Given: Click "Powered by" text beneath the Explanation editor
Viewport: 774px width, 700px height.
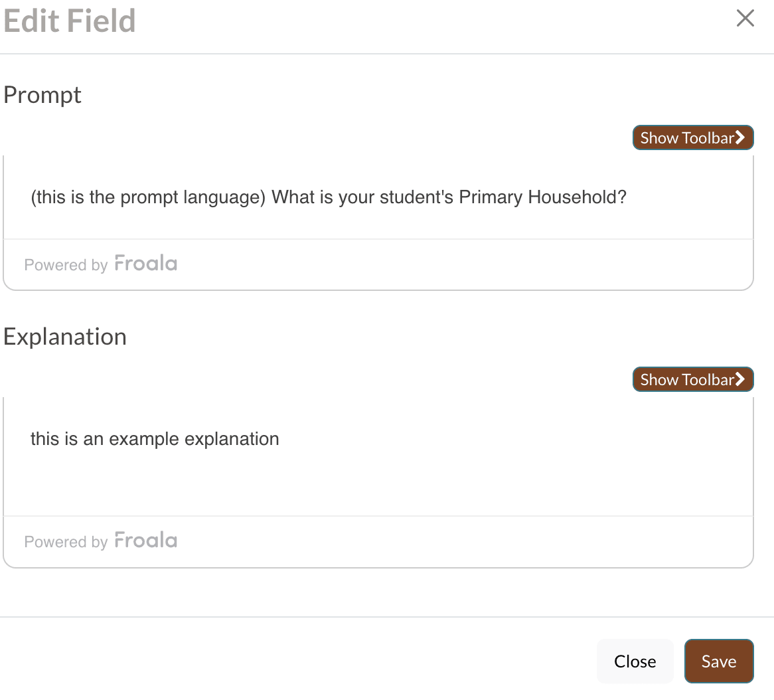Looking at the screenshot, I should [66, 542].
